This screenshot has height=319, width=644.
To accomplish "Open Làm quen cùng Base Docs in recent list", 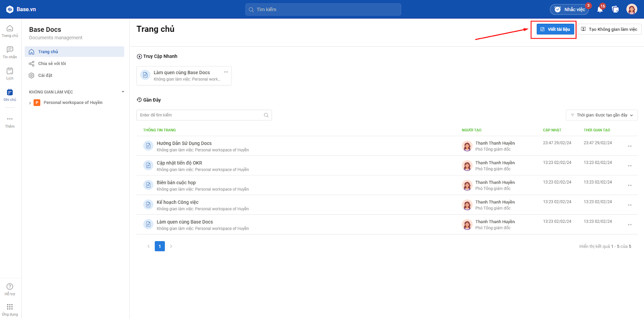I will pyautogui.click(x=185, y=222).
